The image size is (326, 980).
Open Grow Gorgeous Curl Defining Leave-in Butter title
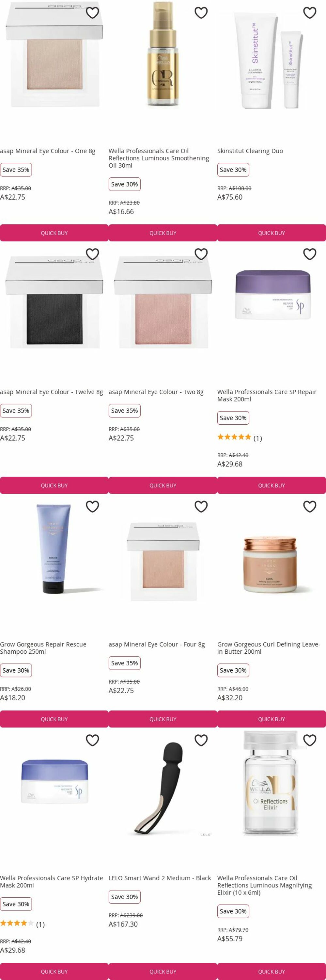[269, 648]
